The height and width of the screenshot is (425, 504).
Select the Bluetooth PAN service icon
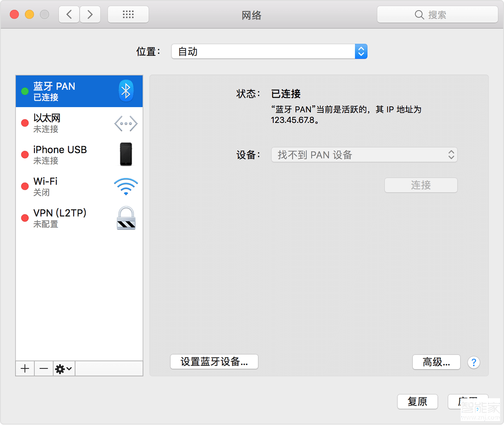click(x=126, y=91)
